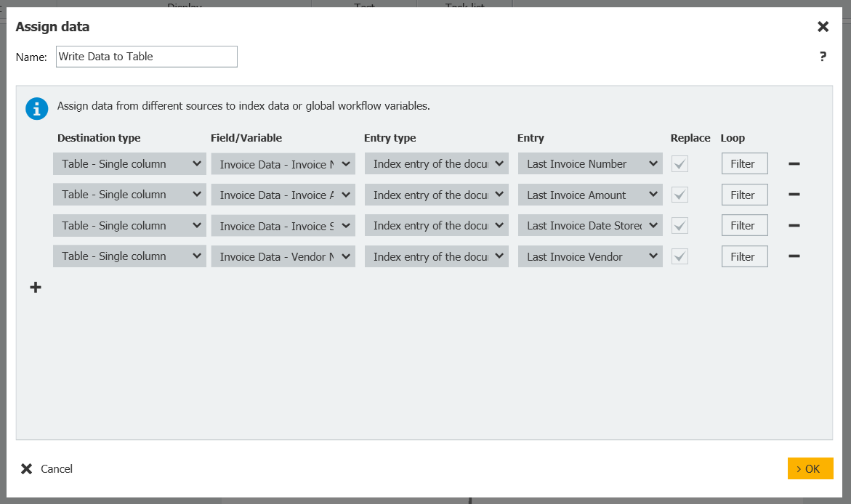Screen dimensions: 851x504
Task: Click the blue information icon
Action: tap(36, 108)
